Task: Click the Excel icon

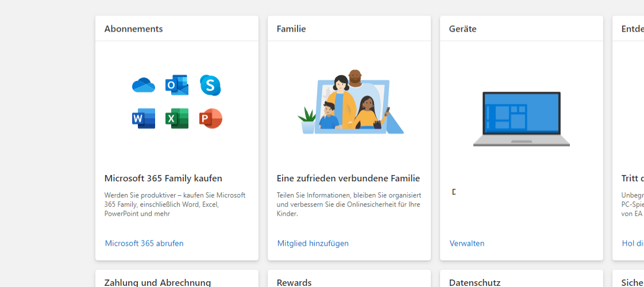Action: click(x=177, y=119)
